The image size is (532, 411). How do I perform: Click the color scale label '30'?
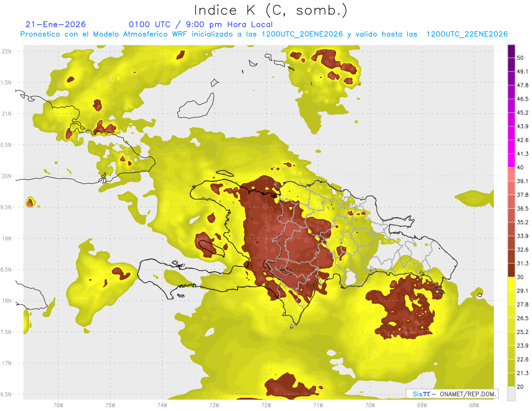520,277
